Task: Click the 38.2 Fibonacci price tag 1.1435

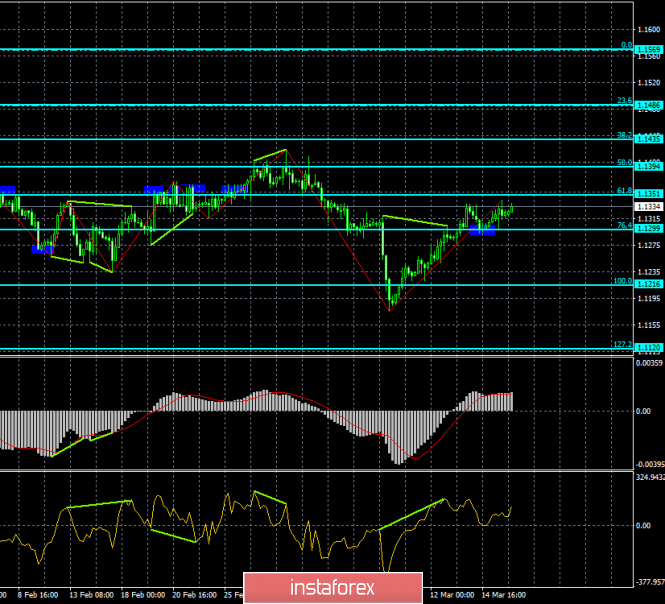Action: point(649,139)
